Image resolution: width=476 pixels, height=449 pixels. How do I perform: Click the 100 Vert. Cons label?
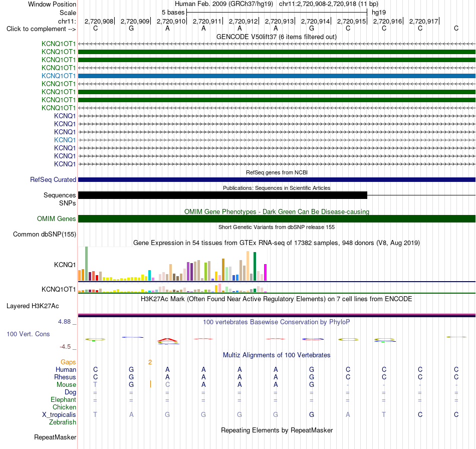pos(28,334)
